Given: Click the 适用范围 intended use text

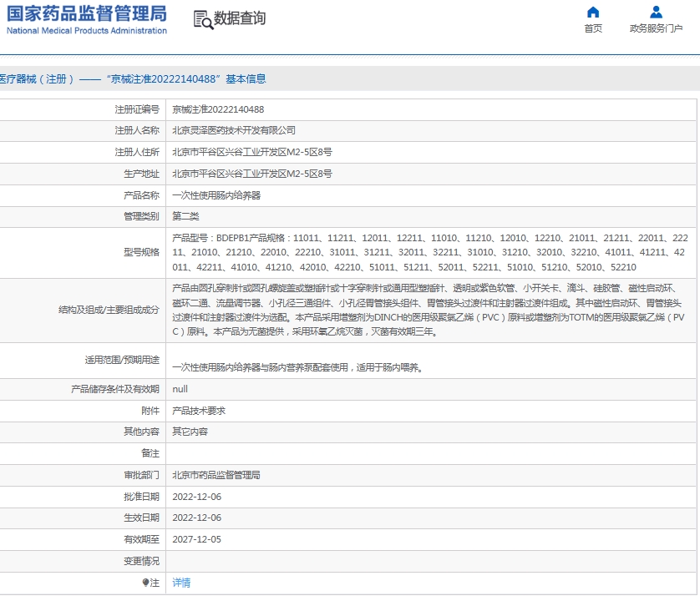Looking at the screenshot, I should [x=297, y=367].
